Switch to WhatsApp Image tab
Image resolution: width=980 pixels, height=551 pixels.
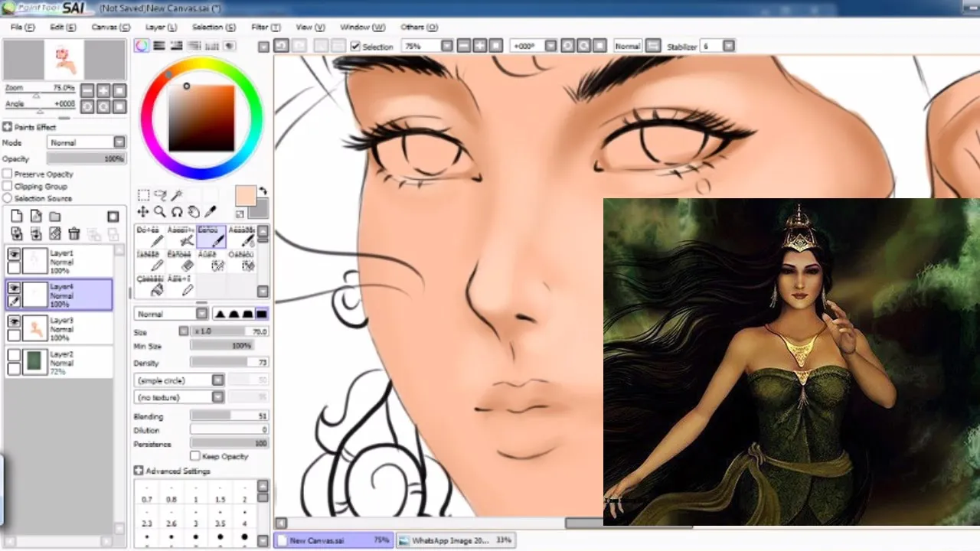tap(456, 540)
